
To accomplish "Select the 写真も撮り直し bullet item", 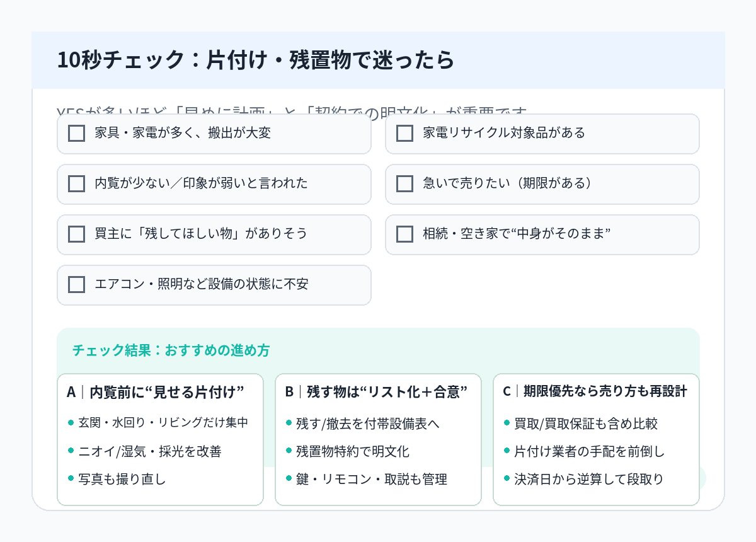I will tap(122, 479).
